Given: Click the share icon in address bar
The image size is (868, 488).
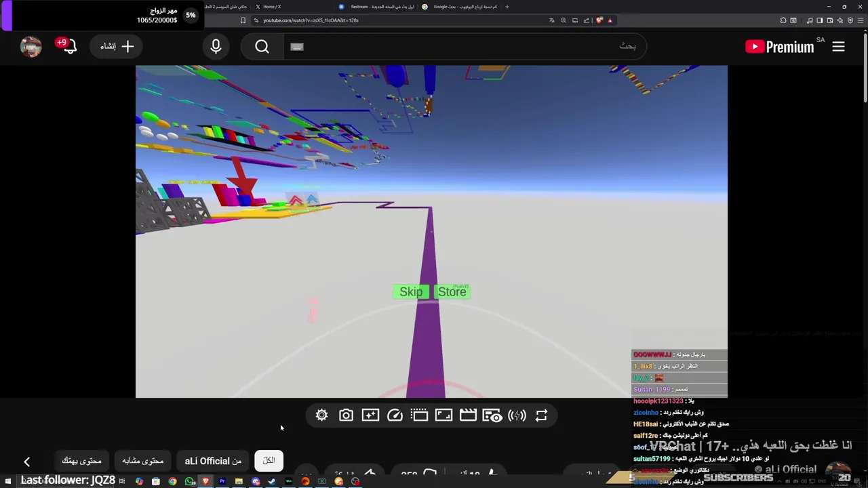Looking at the screenshot, I should point(587,20).
